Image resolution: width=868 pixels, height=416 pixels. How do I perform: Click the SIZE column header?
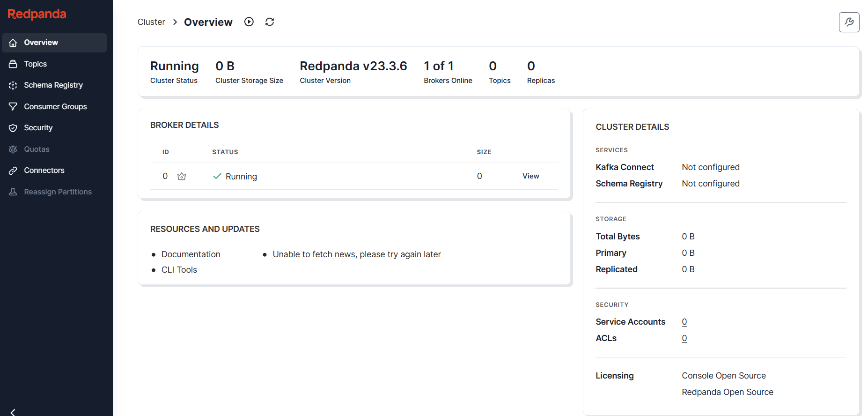tap(484, 152)
